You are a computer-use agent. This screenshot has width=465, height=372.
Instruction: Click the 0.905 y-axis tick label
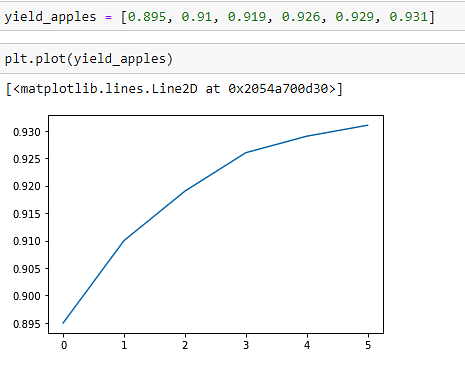click(27, 269)
